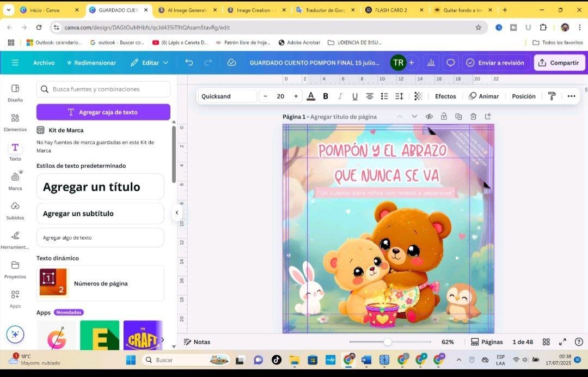This screenshot has height=377, width=588.
Task: Open the Subidos panel
Action: pyautogui.click(x=15, y=210)
